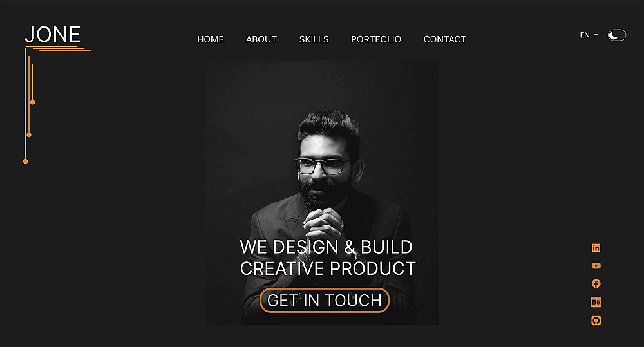Visit the Facebook icon link
This screenshot has width=644, height=347.
pos(596,284)
